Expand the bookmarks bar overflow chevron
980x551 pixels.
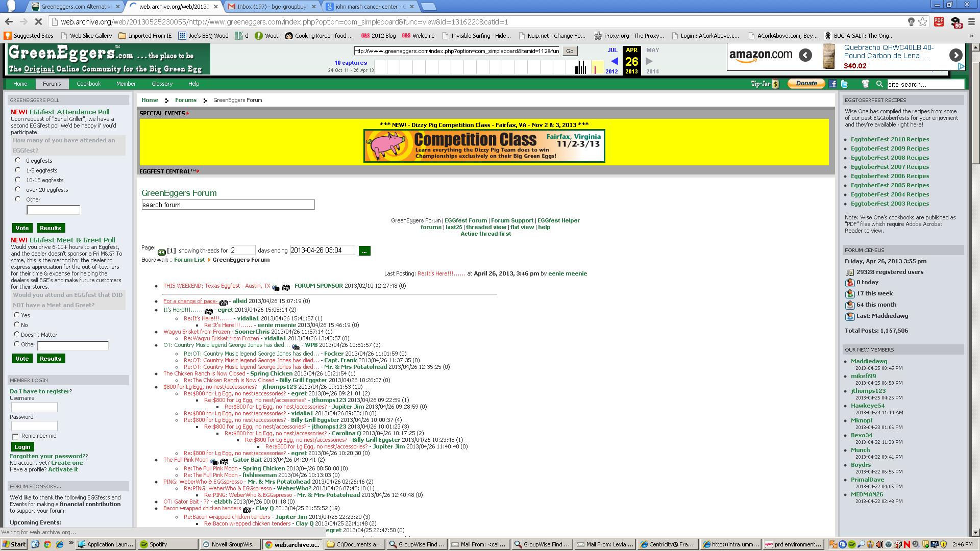971,36
